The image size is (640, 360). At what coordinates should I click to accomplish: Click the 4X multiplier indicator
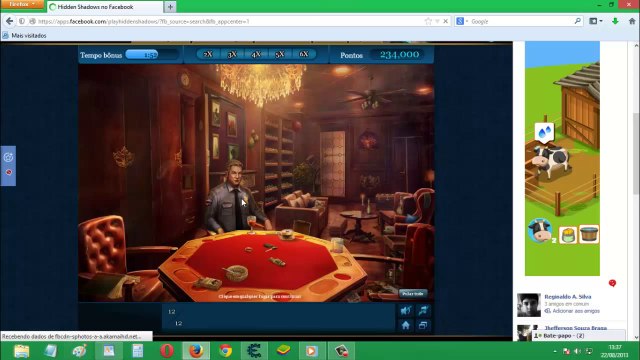(x=256, y=54)
